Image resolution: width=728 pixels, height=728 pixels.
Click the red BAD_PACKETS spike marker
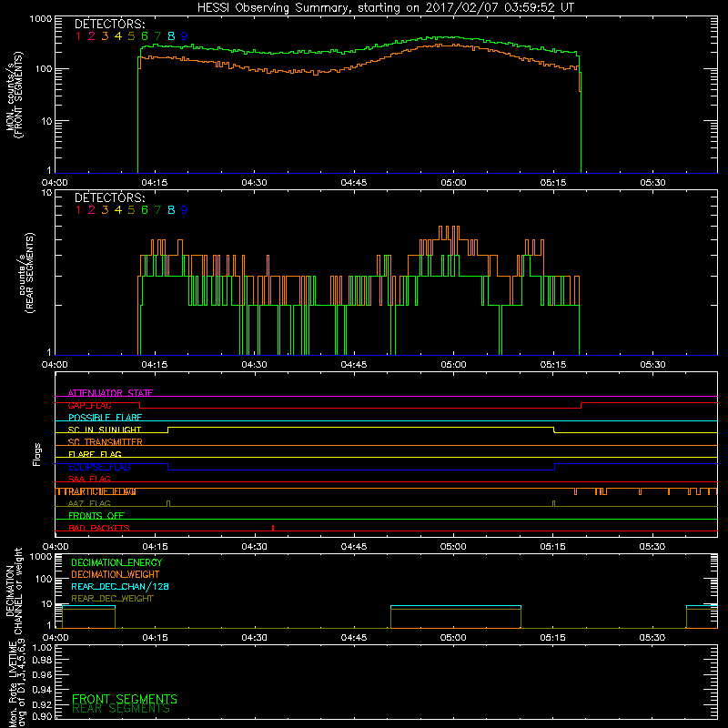273,528
